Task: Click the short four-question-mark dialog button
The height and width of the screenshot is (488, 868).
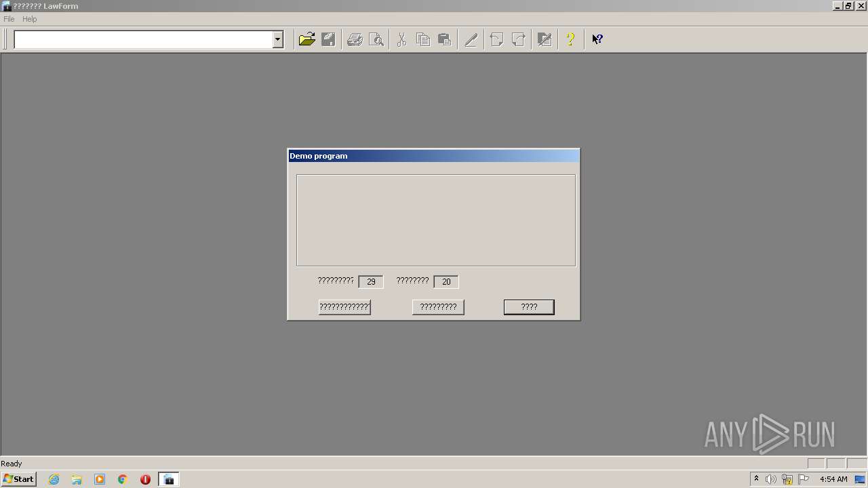Action: click(529, 307)
